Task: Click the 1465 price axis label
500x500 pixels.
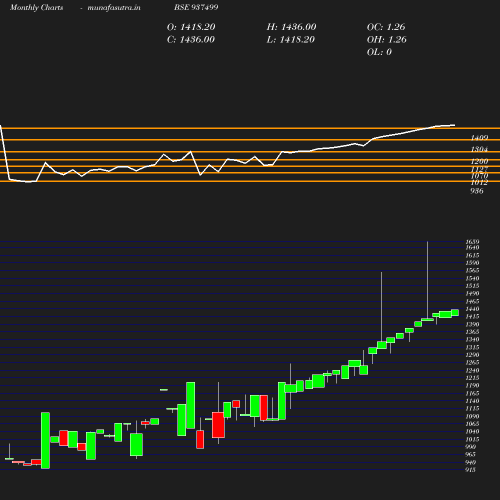Action: point(473,301)
